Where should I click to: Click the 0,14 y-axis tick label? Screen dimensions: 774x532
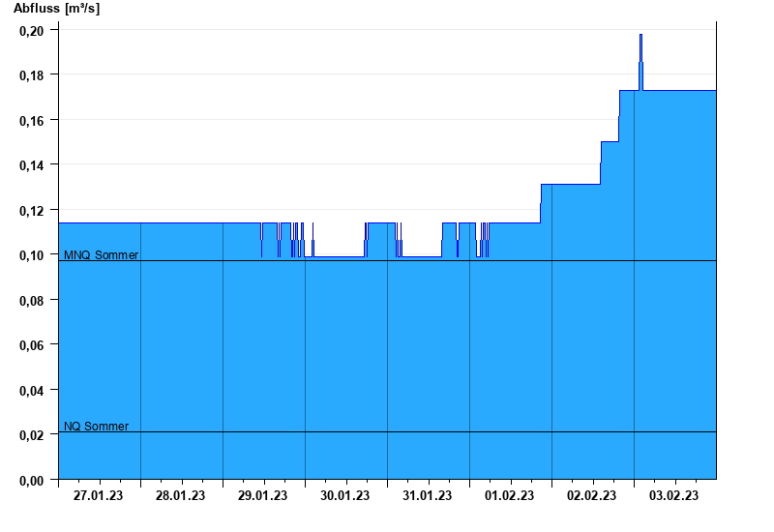[x=32, y=165]
